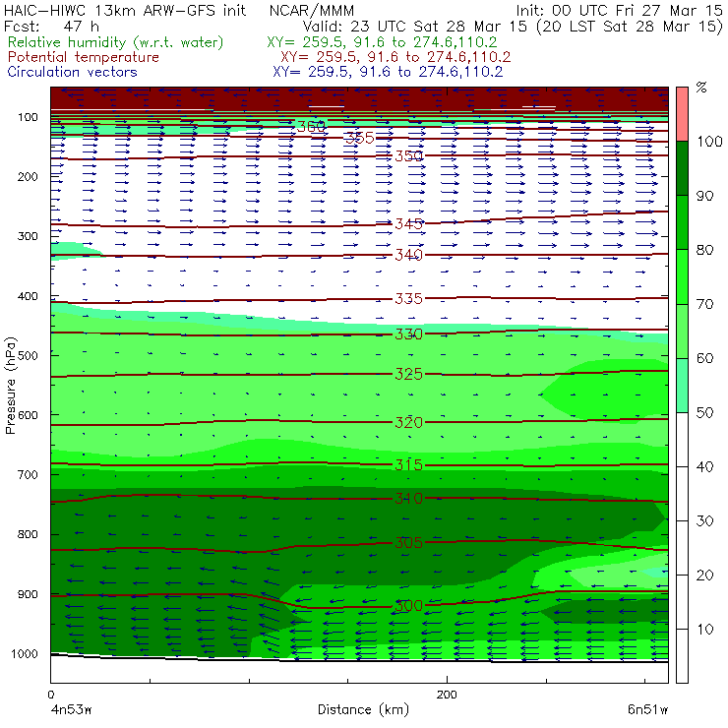
Task: Click the 350 contour label
Action: tap(408, 156)
